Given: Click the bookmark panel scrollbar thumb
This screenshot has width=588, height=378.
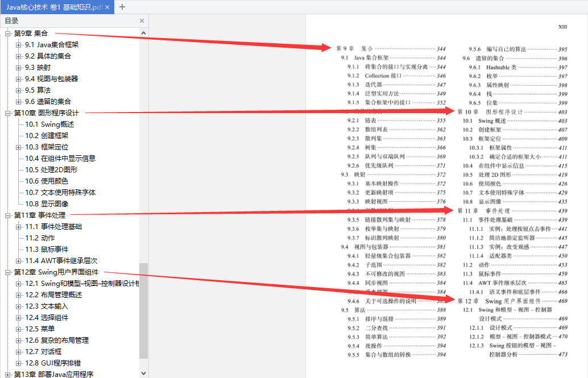Looking at the screenshot, I should click(144, 311).
